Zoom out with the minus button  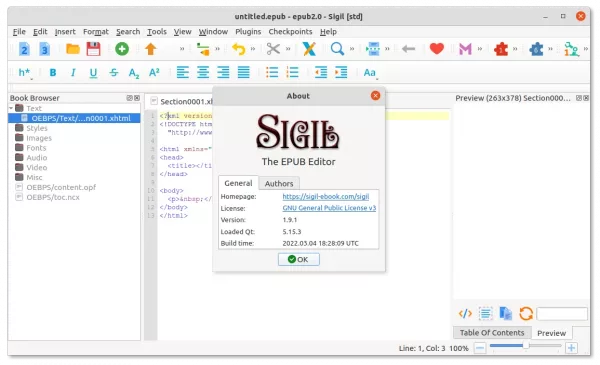click(x=480, y=348)
